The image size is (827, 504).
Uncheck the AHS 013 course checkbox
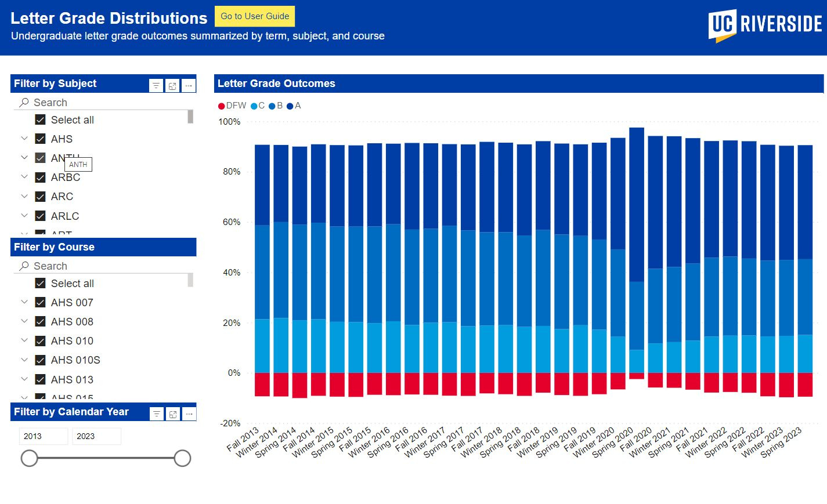40,379
